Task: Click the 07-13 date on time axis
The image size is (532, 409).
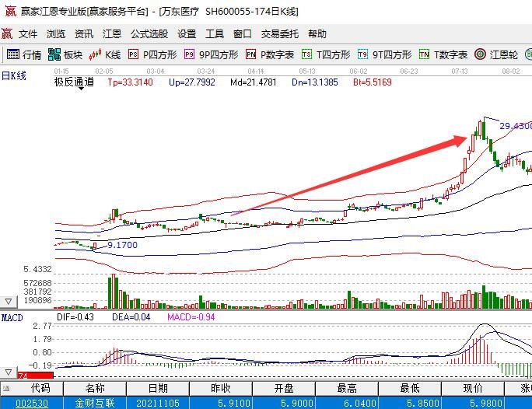Action: [x=460, y=72]
